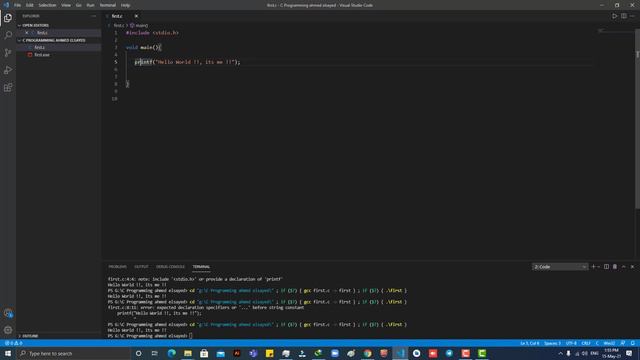Change end of line via CRLF status item
The width and height of the screenshot is (640, 360).
[586, 343]
